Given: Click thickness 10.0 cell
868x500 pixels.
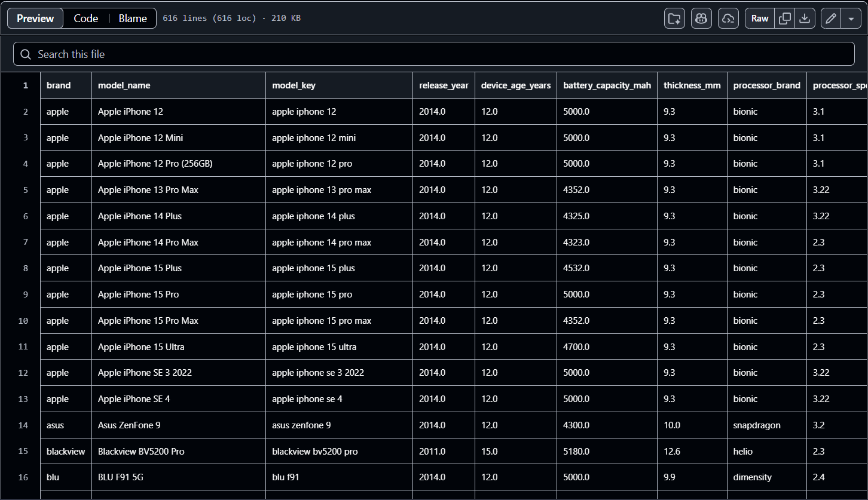Looking at the screenshot, I should click(x=692, y=425).
